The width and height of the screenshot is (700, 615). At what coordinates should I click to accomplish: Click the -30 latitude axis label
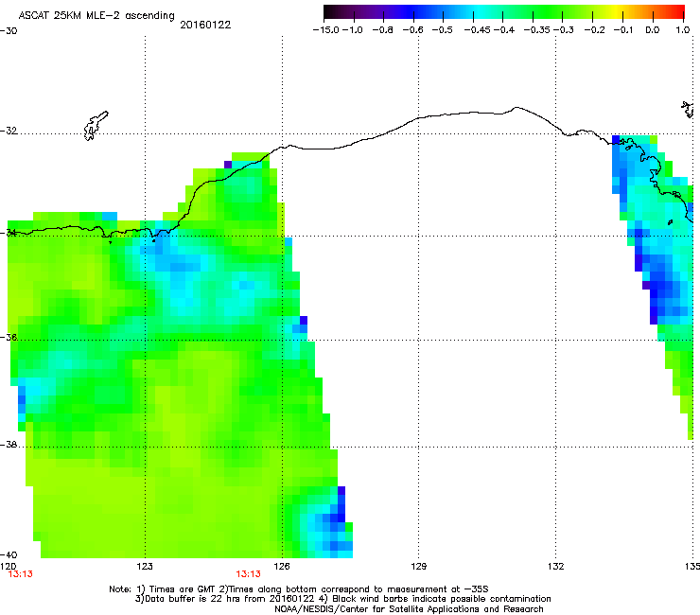coord(9,31)
